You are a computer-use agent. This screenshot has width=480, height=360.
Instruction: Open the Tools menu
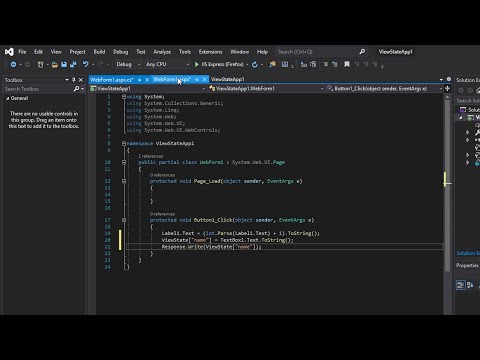(185, 52)
